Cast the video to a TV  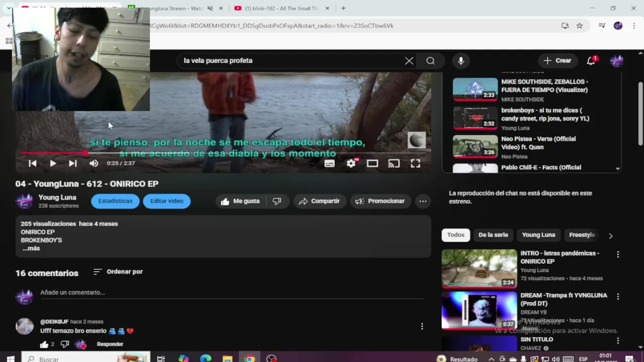tap(394, 163)
